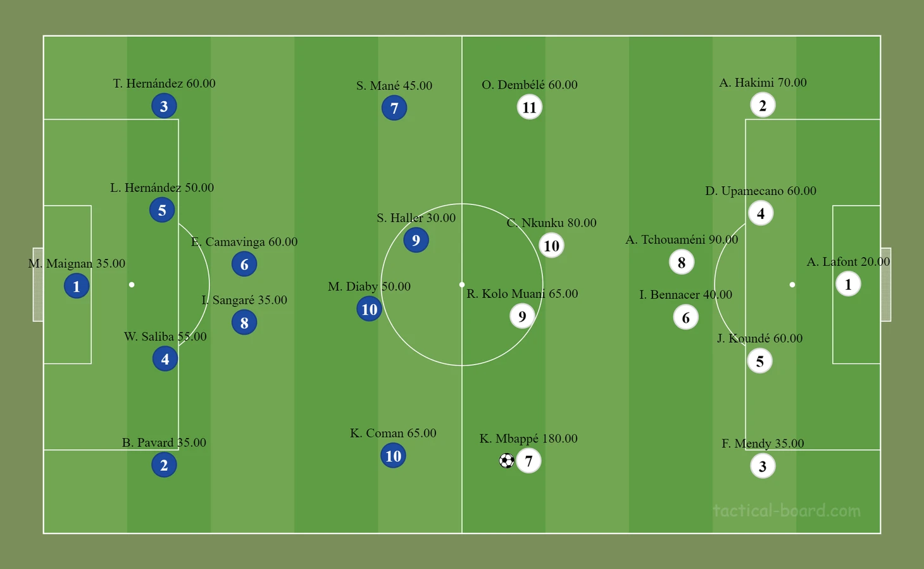Viewport: 924px width, 569px height.
Task: Select blue number 6 E. Camavinga marker
Action: click(x=244, y=264)
